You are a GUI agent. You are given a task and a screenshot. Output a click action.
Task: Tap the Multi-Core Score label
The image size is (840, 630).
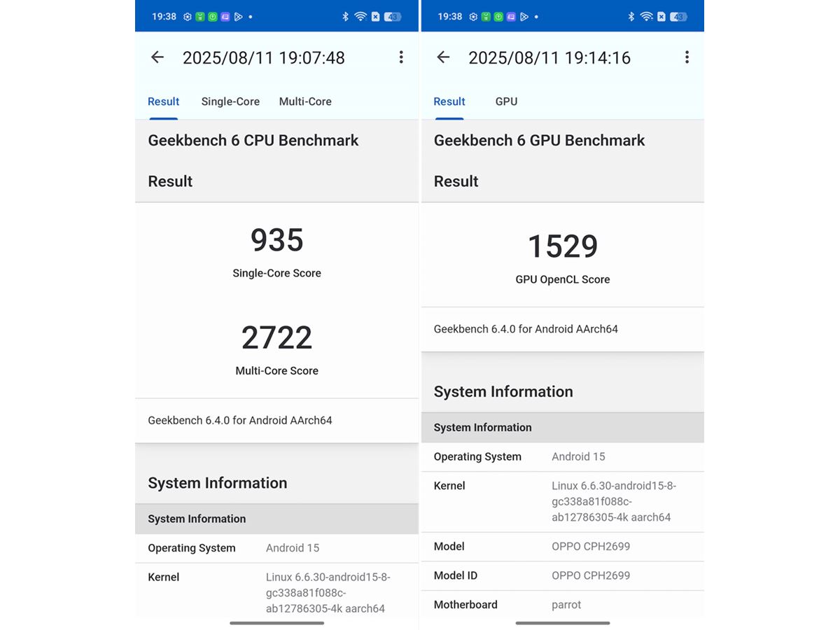pos(277,371)
